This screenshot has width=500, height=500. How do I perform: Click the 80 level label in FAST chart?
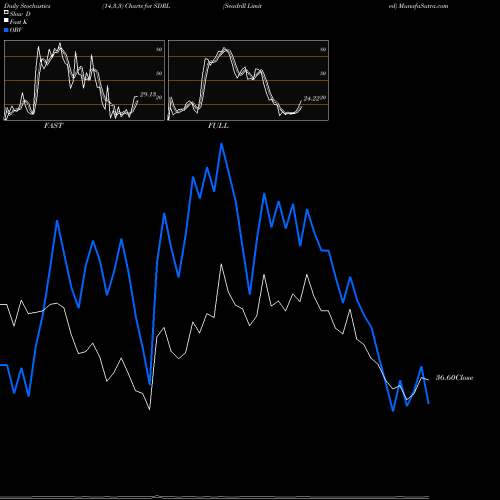(159, 49)
